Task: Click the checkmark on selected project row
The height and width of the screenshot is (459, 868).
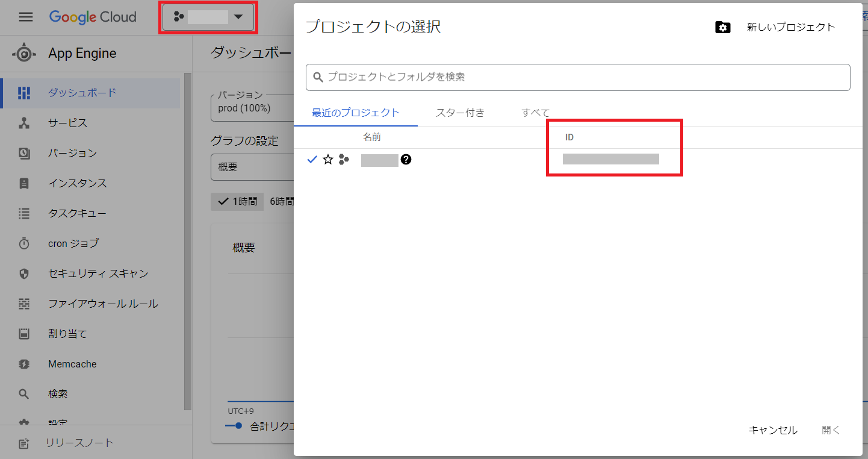Action: click(x=312, y=160)
